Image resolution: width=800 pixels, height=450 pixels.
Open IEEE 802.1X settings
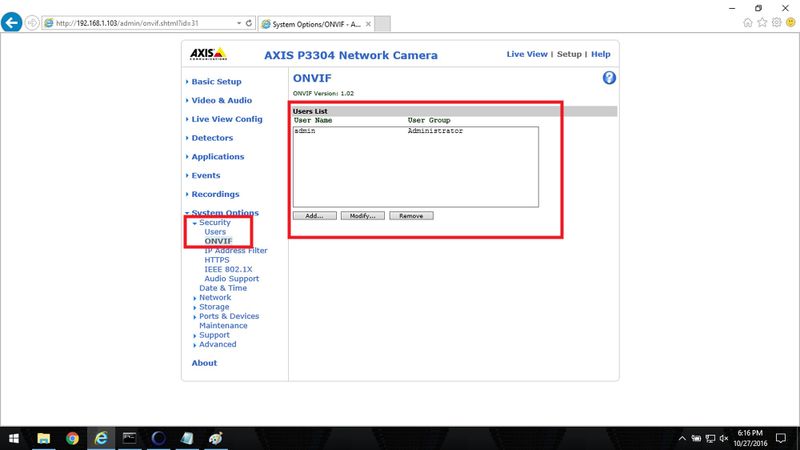point(228,269)
